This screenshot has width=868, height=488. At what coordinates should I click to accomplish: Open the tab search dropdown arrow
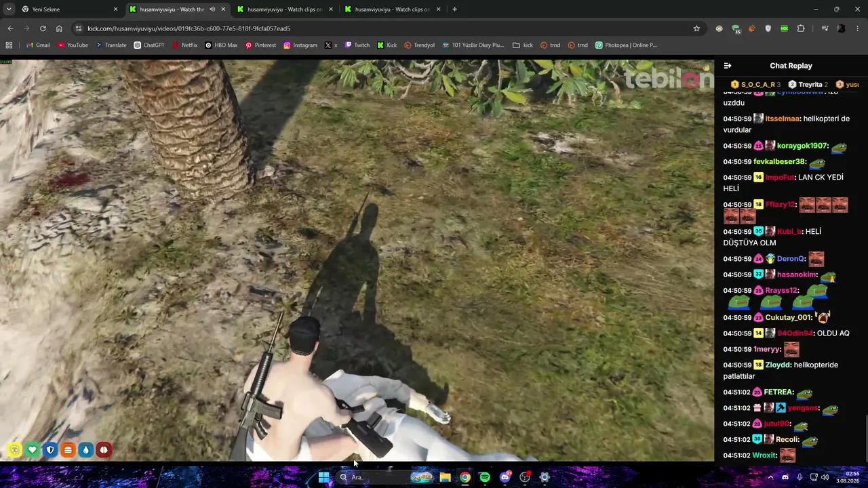[9, 9]
